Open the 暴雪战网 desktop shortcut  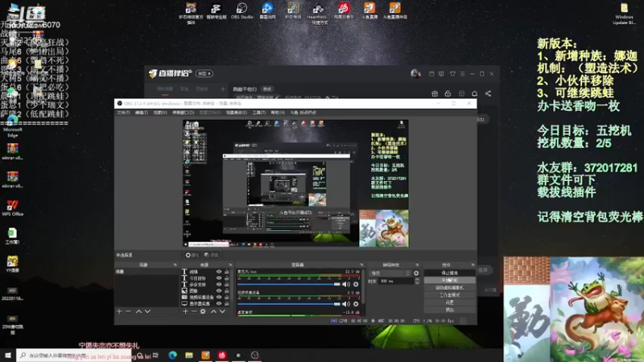click(267, 10)
